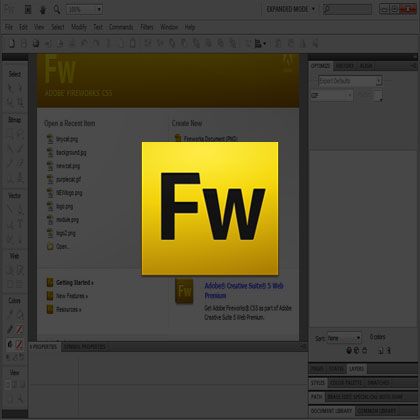Switch to the Swatches panel tab
This screenshot has height=420, width=420.
point(379,383)
